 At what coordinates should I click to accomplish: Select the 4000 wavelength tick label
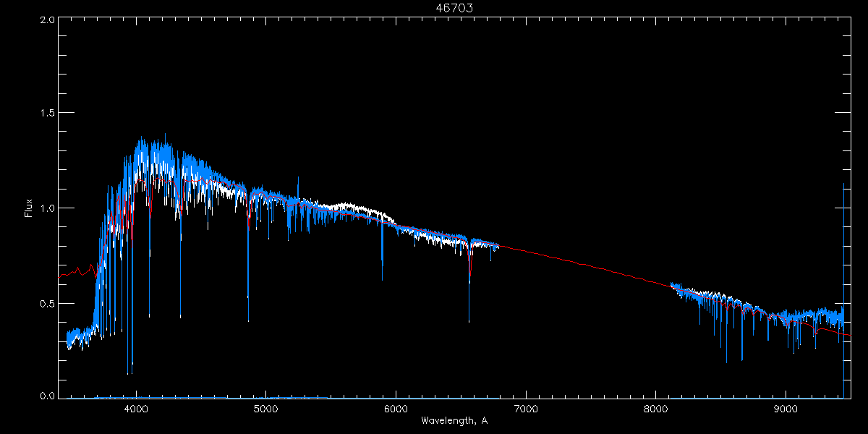(x=136, y=409)
